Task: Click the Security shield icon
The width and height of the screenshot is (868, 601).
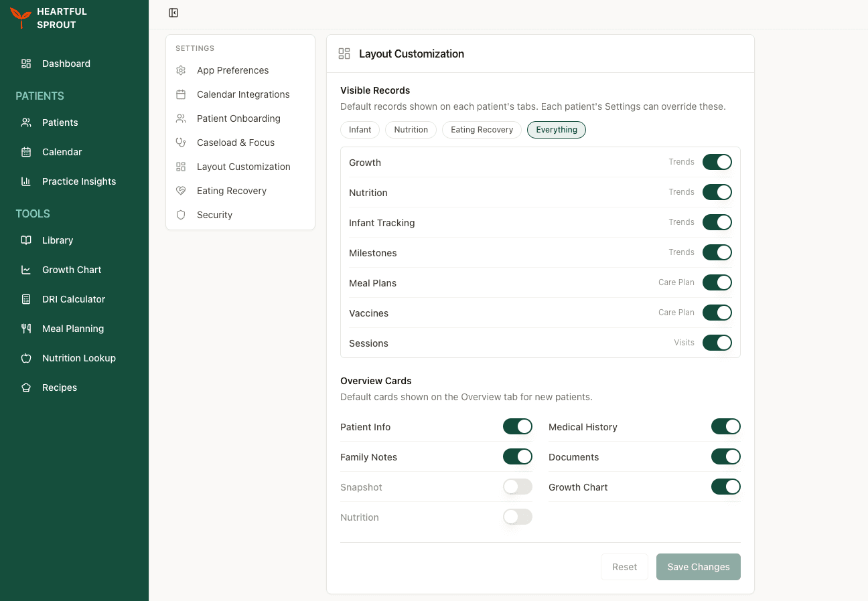Action: [181, 215]
